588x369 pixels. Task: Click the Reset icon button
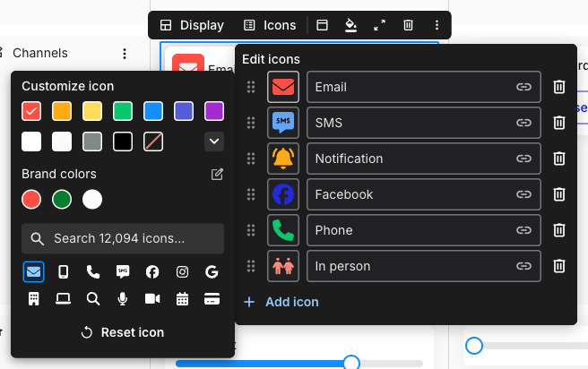[x=123, y=332]
